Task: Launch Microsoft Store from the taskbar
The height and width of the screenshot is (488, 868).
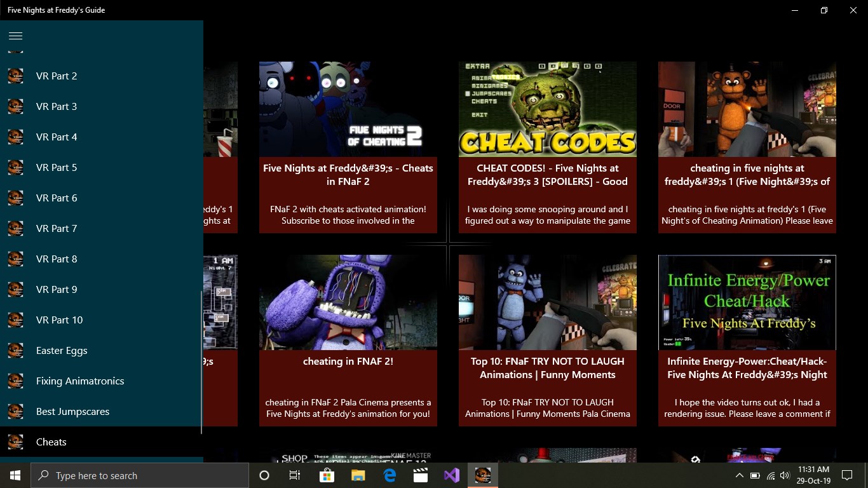Action: point(327,475)
